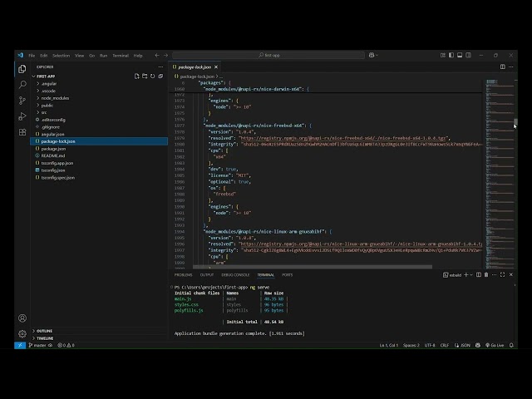Change CRLF end of line sequence
The height and width of the screenshot is (399, 532).
445,346
